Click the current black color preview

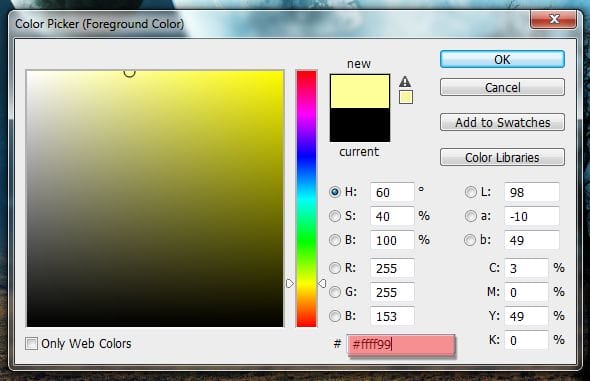(360, 125)
